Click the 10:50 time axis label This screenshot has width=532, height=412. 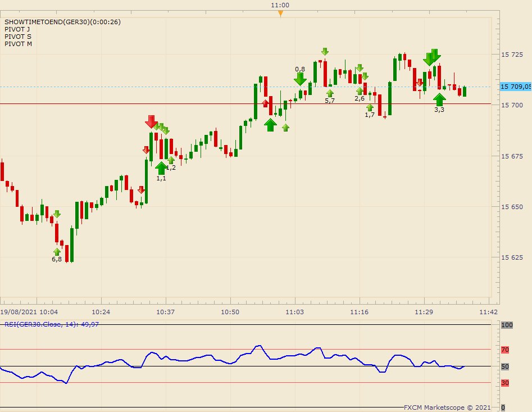(x=230, y=312)
